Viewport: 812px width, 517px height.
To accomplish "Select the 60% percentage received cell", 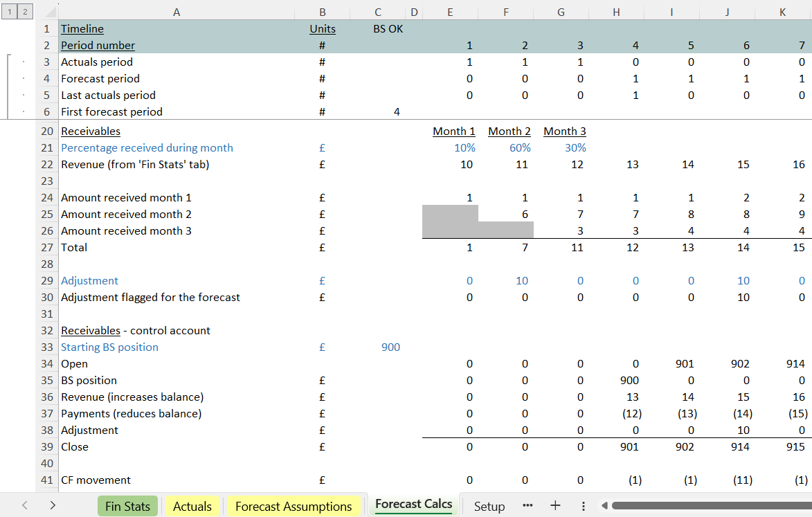I will [x=520, y=148].
